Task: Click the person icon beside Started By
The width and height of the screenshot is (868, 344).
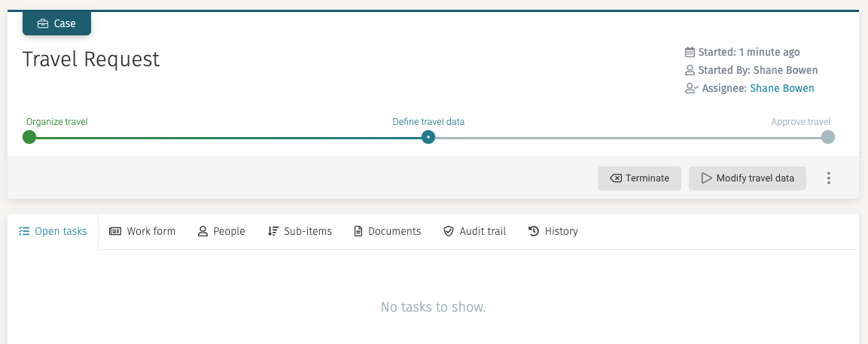Action: (x=690, y=70)
